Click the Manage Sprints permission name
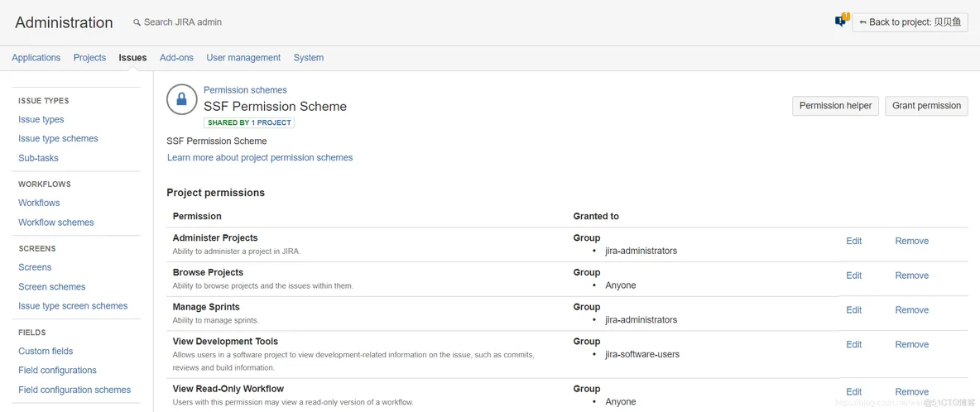The width and height of the screenshot is (980, 412). (x=206, y=306)
